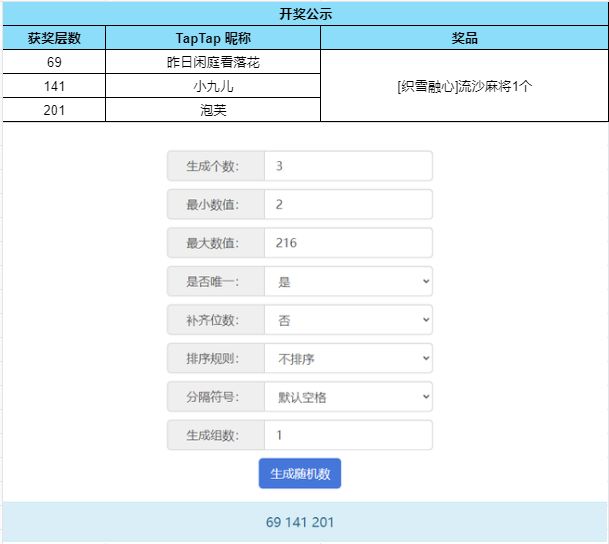Viewport: 609px width, 544px height.
Task: Click the 生成组数 input field
Action: (348, 435)
